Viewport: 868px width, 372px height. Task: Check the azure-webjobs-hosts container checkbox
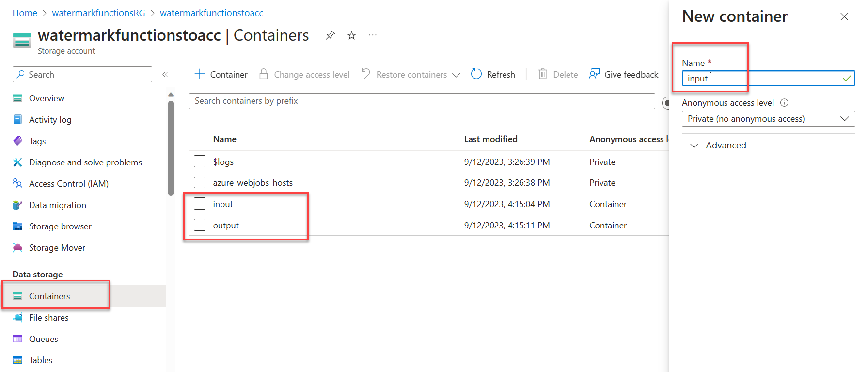click(200, 182)
